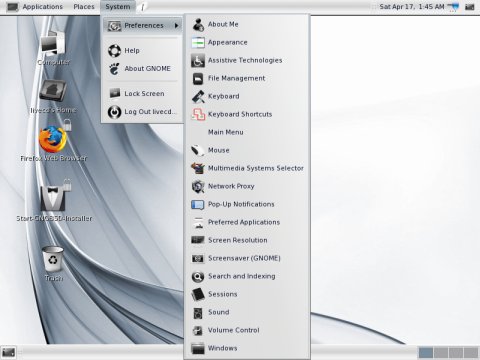This screenshot has height=360, width=480.
Task: Open Search and Indexing magnifier icon
Action: pyautogui.click(x=198, y=276)
